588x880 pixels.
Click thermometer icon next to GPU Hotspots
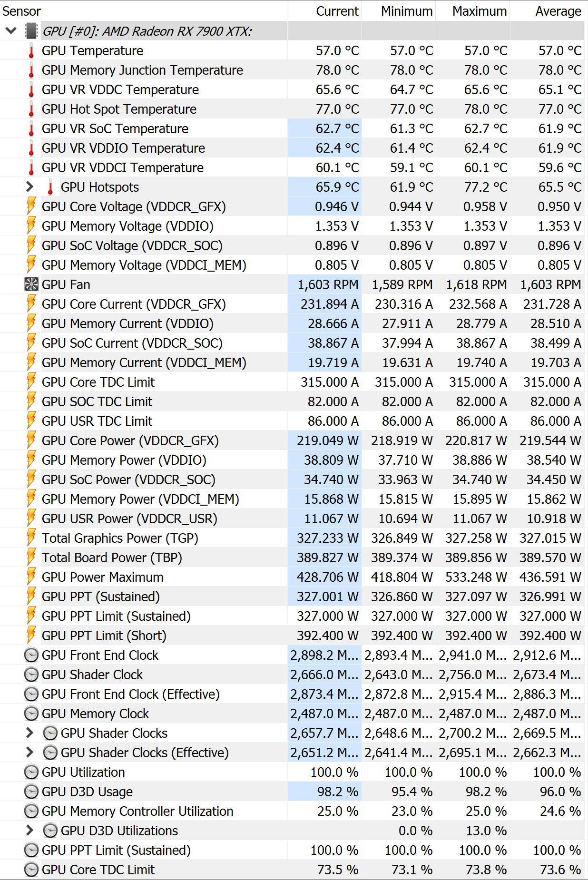(50, 187)
